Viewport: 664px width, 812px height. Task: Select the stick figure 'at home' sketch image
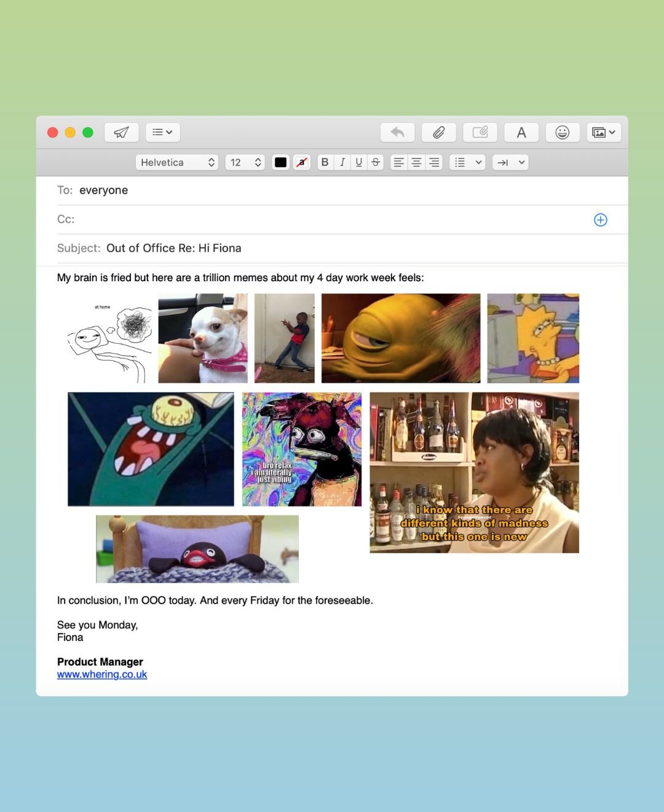click(109, 338)
